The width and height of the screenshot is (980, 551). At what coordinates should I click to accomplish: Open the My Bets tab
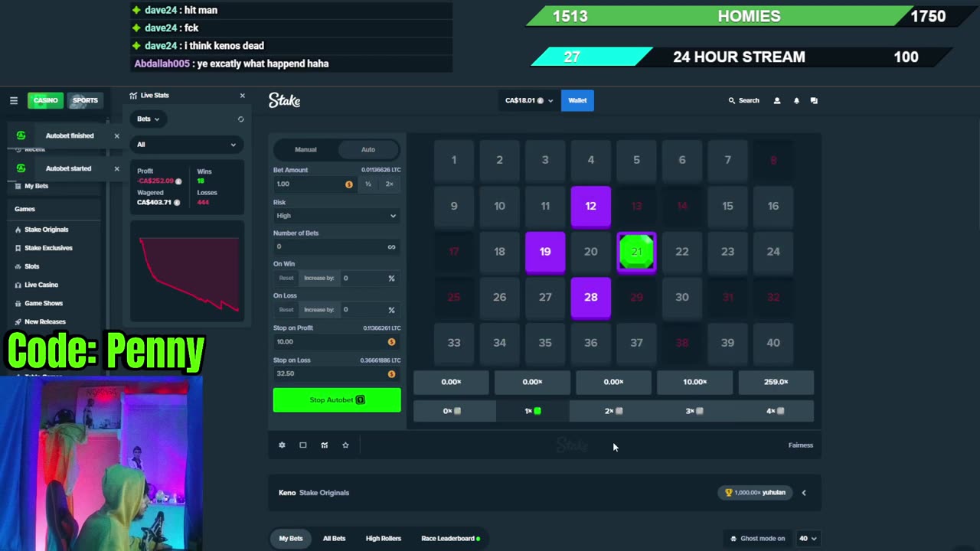[290, 538]
